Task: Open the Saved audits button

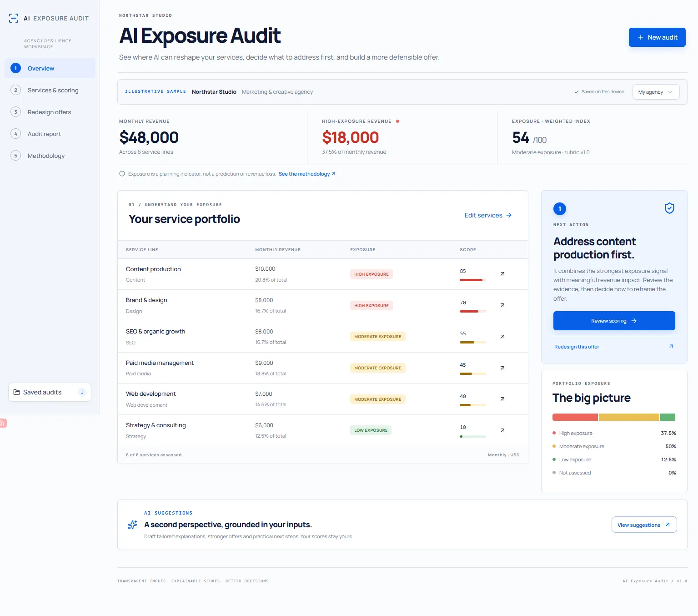Action: click(50, 392)
